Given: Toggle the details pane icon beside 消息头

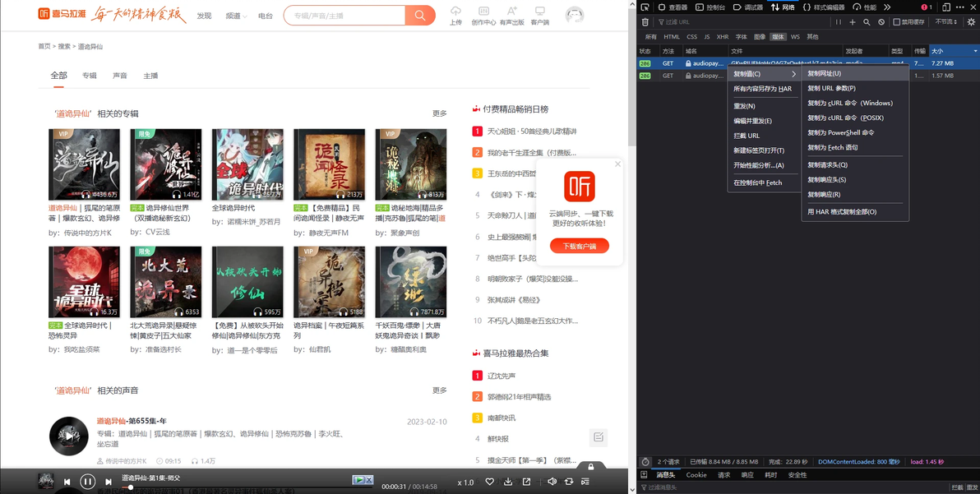Looking at the screenshot, I should pos(645,474).
